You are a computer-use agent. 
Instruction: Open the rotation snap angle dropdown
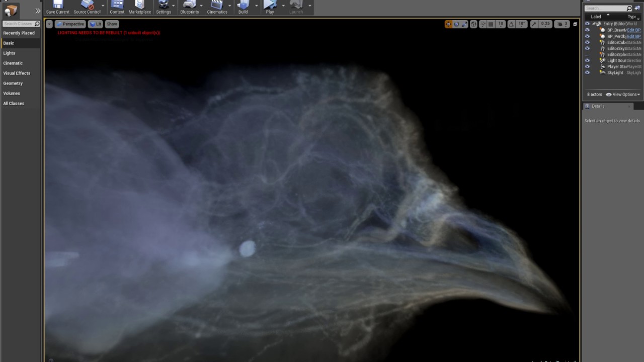(x=522, y=24)
